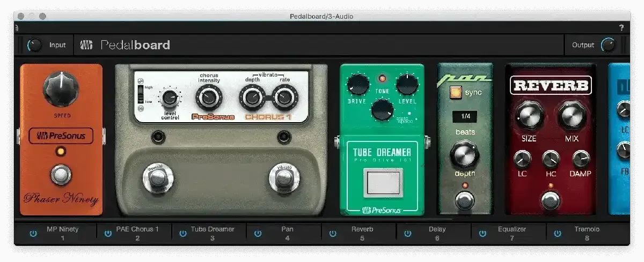Screen dimensions: 644x262
Task: Disable PAE Chorus 1 power button
Action: coord(108,234)
